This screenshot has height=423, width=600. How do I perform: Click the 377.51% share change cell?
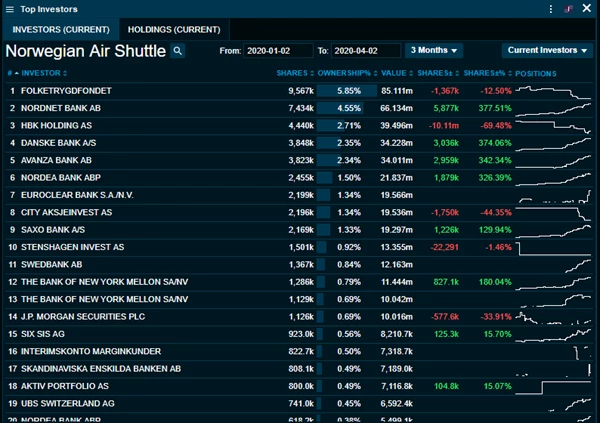point(495,108)
